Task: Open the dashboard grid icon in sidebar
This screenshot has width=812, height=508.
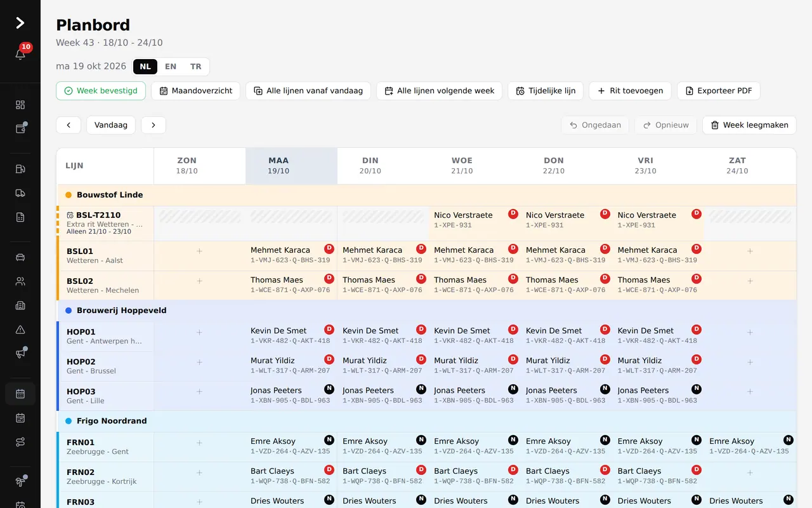Action: point(20,105)
